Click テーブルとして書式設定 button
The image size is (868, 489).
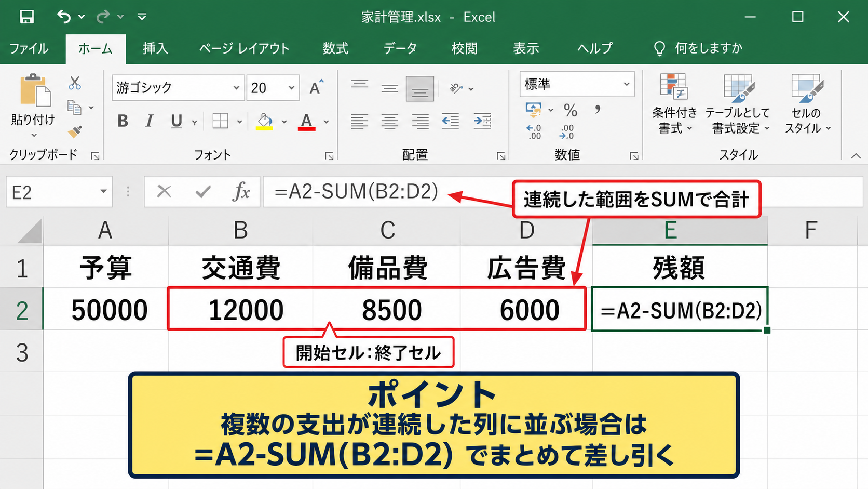(738, 104)
